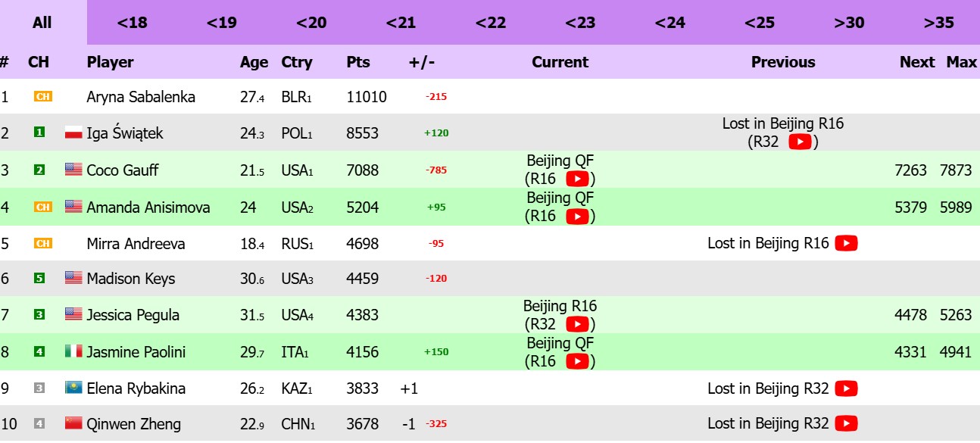
Task: Open Aryna Sabalenka's player link
Action: pos(141,97)
